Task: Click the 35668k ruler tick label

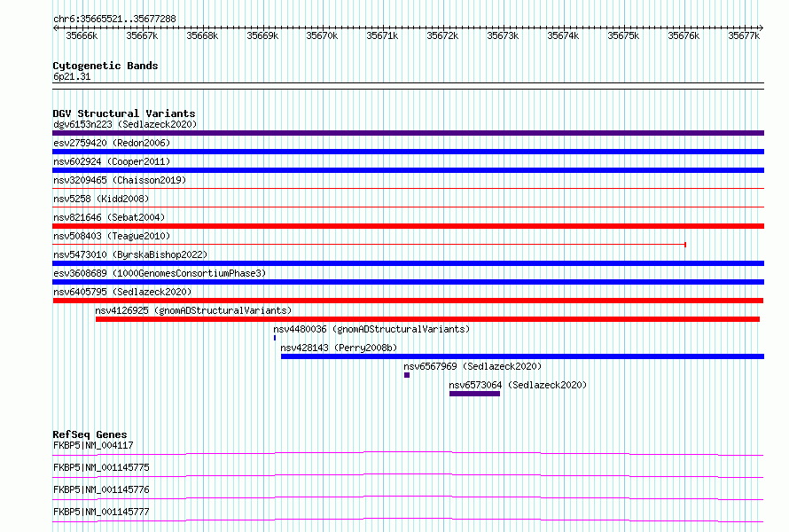Action: coord(202,35)
